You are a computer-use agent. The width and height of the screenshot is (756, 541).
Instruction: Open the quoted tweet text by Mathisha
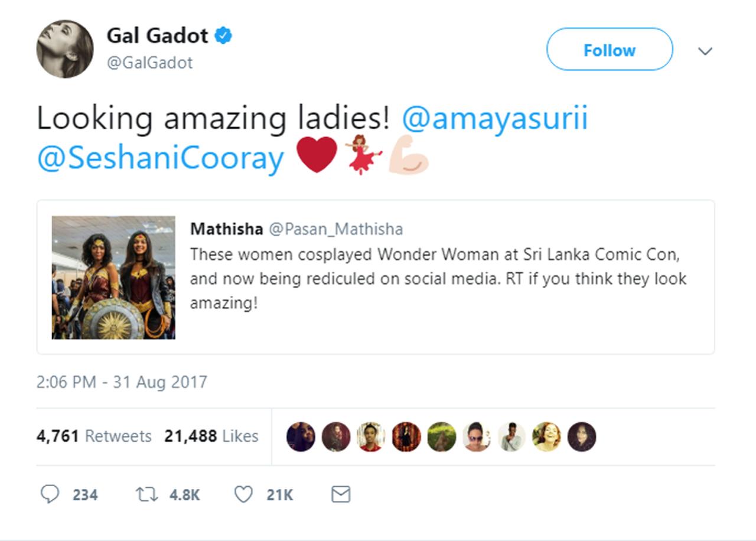[x=438, y=279]
